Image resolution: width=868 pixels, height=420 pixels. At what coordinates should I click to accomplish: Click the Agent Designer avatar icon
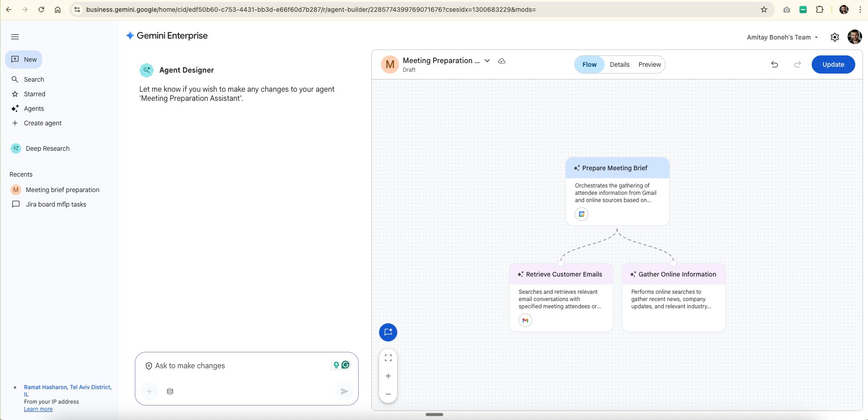[x=146, y=70]
